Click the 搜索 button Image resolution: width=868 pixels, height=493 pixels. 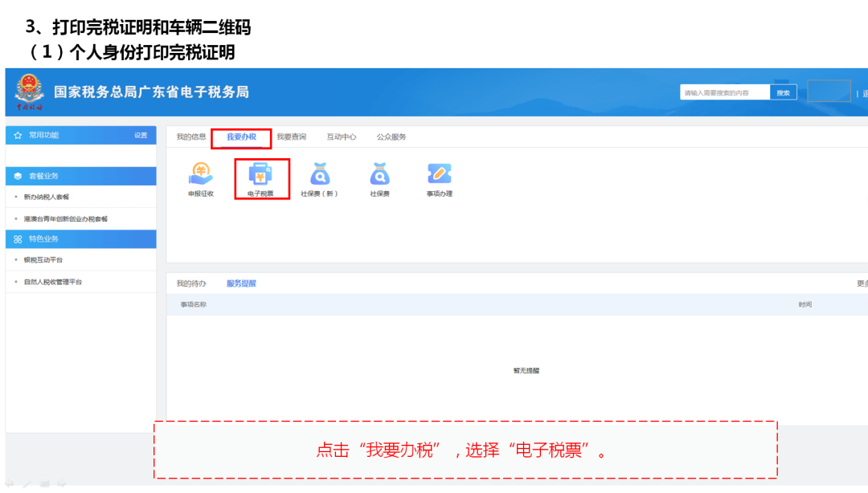[784, 92]
